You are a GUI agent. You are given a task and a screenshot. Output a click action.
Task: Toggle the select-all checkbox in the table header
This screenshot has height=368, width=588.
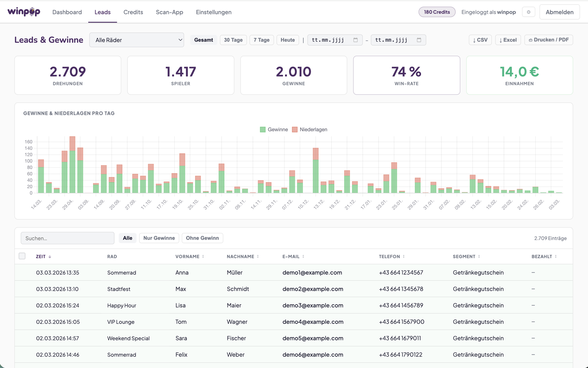[22, 256]
